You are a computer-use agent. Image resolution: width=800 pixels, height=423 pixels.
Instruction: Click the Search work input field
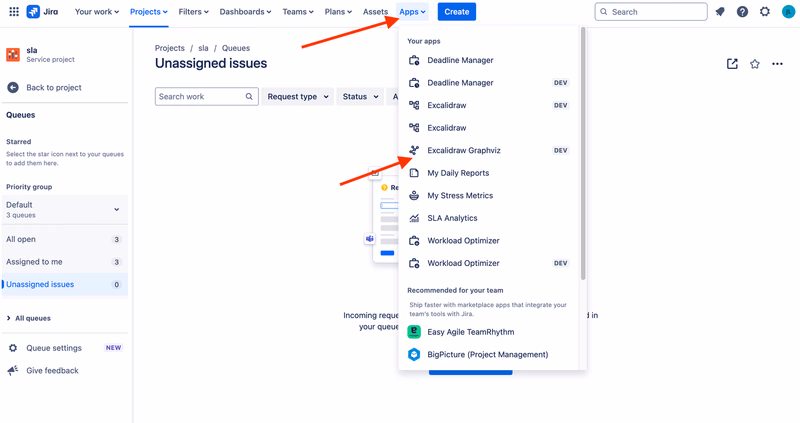point(207,96)
